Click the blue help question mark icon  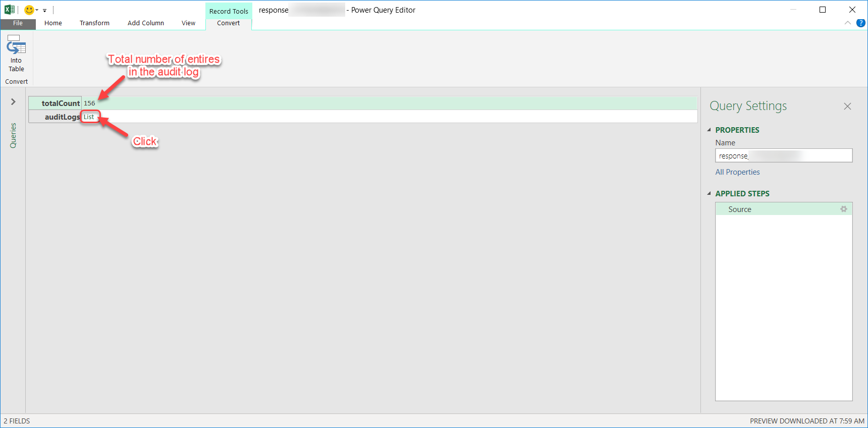[x=860, y=23]
